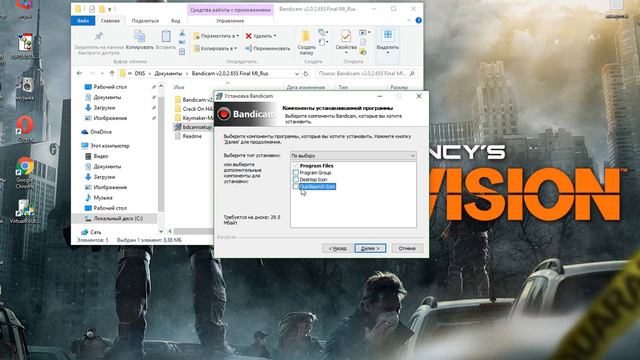Viewport: 640px width, 360px height.
Task: Open the speaker музыка desktop icon
Action: click(x=25, y=89)
